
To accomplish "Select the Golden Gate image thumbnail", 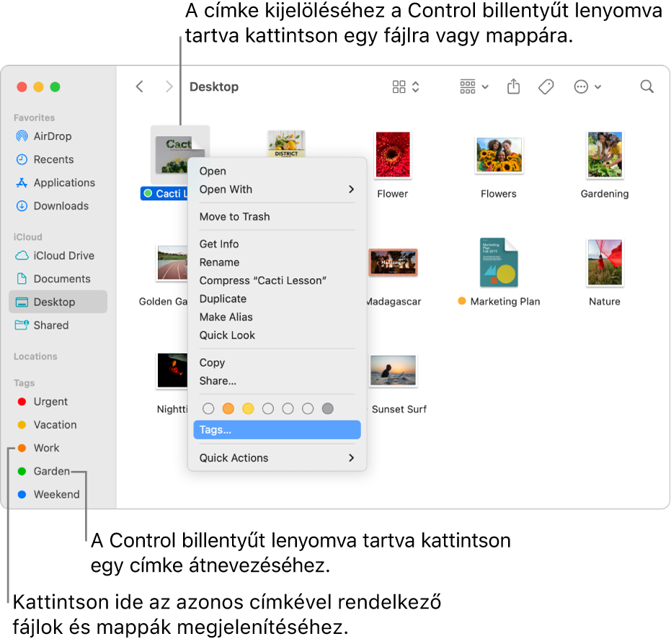I will (172, 262).
